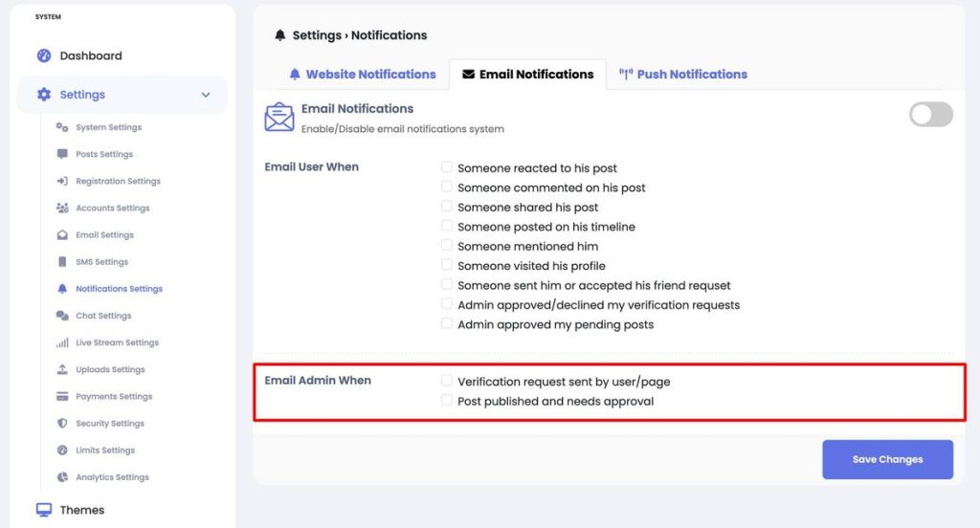The width and height of the screenshot is (980, 528).
Task: Check "Someone mentioned him" option
Action: click(446, 245)
